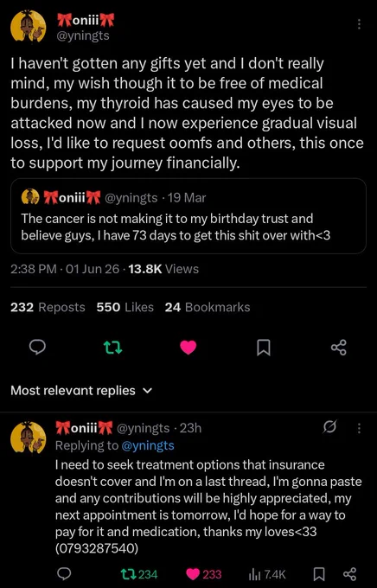Viewport: 377px width, 588px height.
Task: Open the 232 Reposts list
Action: point(48,307)
